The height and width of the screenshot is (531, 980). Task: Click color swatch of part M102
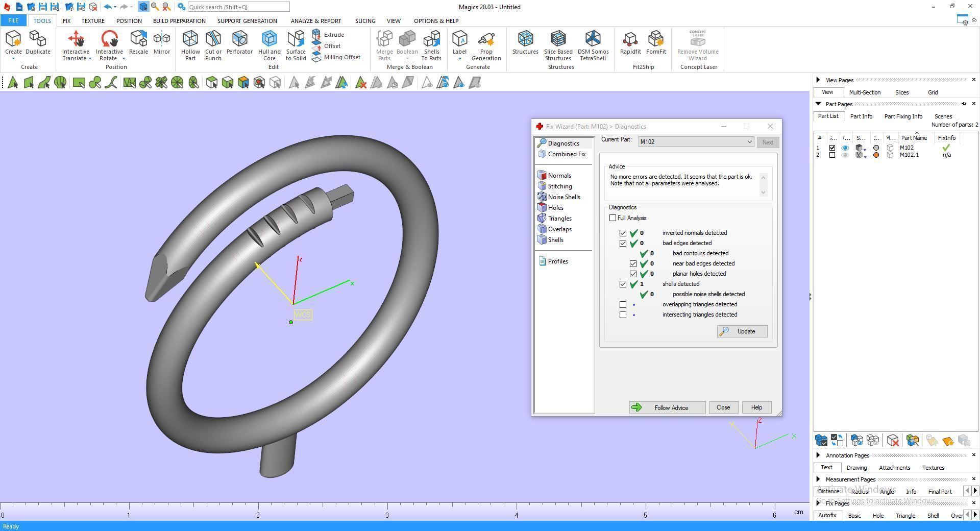(876, 148)
